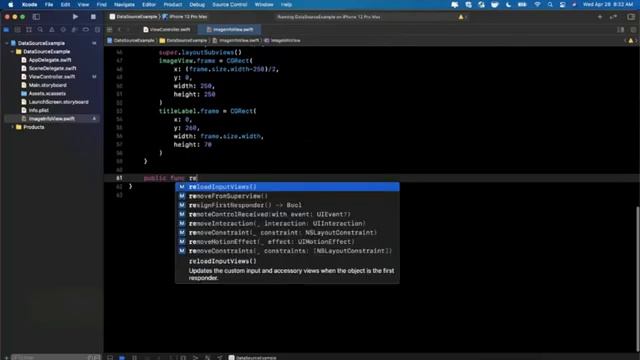Choose removeConstraint(_ constraint:) suggestion
Image resolution: width=640 pixels, height=360 pixels.
pyautogui.click(x=287, y=233)
